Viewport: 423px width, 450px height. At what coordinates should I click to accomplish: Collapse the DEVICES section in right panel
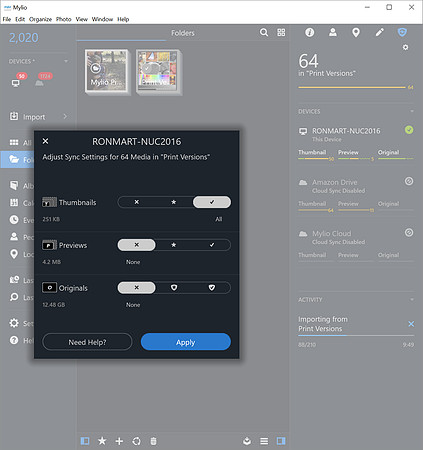(x=412, y=111)
